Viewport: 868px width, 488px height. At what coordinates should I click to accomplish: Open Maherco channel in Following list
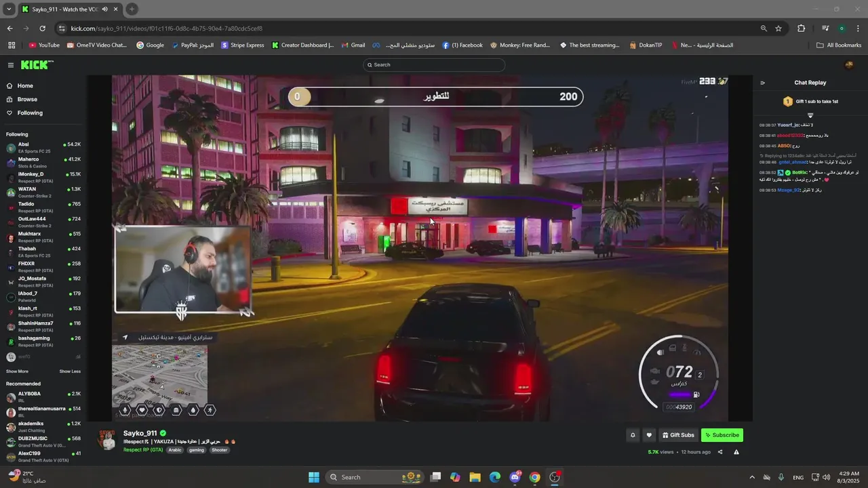(x=43, y=162)
